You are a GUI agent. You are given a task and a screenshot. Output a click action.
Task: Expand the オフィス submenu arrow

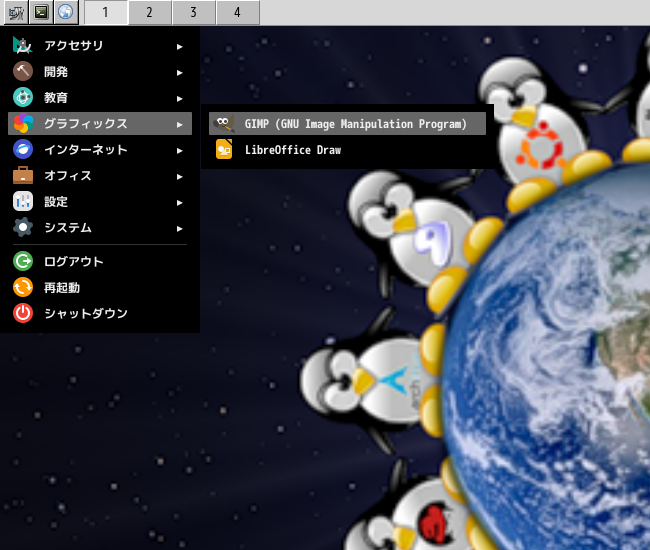179,177
